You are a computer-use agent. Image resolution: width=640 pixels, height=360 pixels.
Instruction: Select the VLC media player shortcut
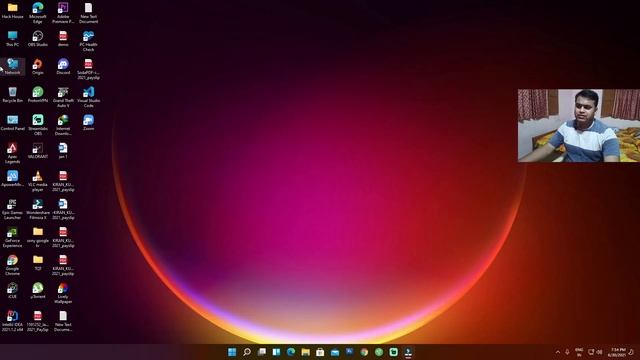click(38, 181)
